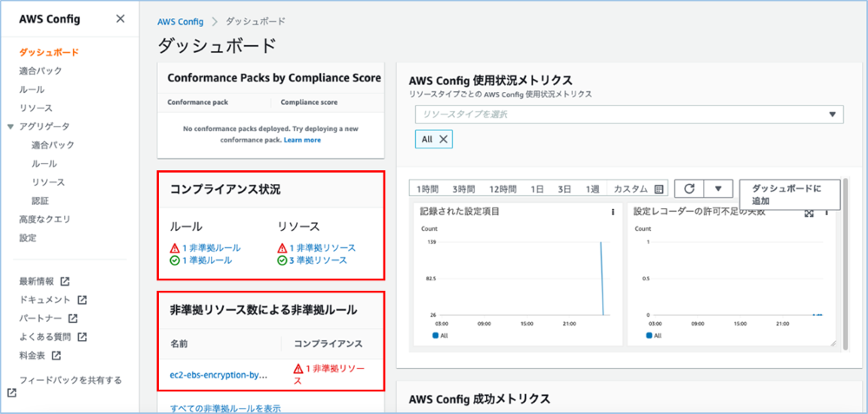Image resolution: width=868 pixels, height=414 pixels.
Task: Open リソースタイプを選択 dropdown
Action: point(628,115)
